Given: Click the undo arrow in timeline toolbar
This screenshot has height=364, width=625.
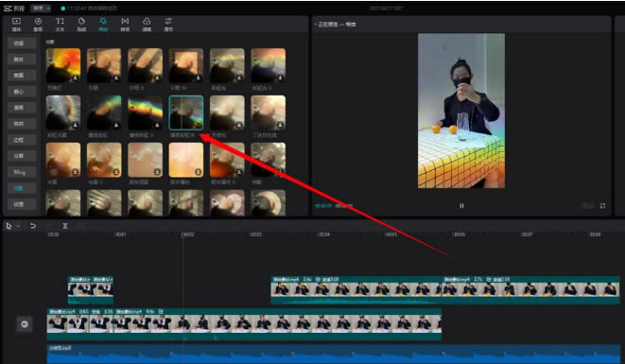Looking at the screenshot, I should tap(33, 226).
